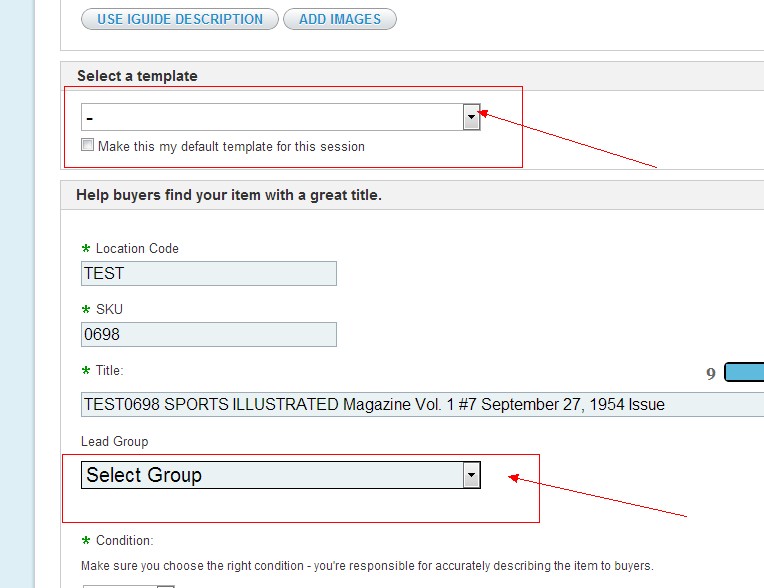764x588 pixels.
Task: Click the title character count number 9
Action: [711, 374]
